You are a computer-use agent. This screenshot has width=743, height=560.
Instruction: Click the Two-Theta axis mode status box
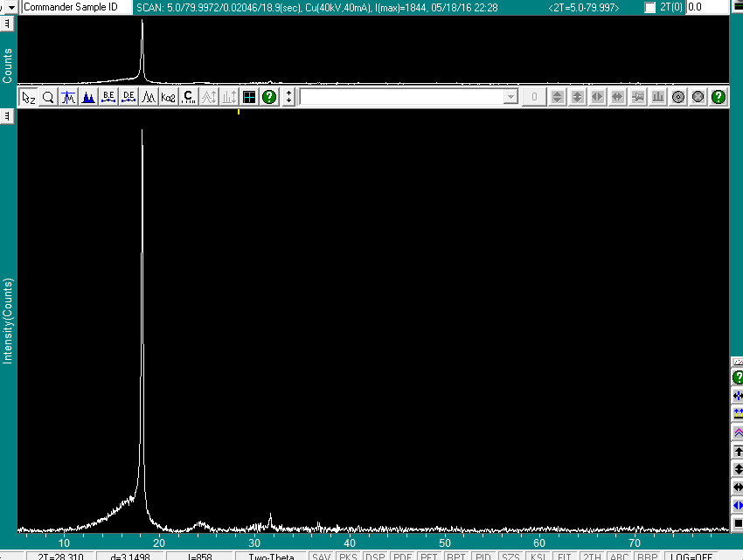click(271, 557)
